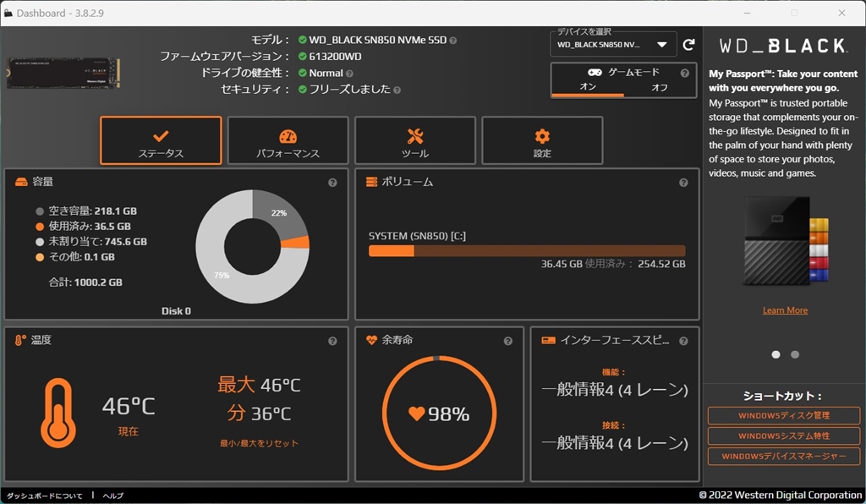Click the Disk 0 label
This screenshot has height=504, width=866.
click(176, 311)
